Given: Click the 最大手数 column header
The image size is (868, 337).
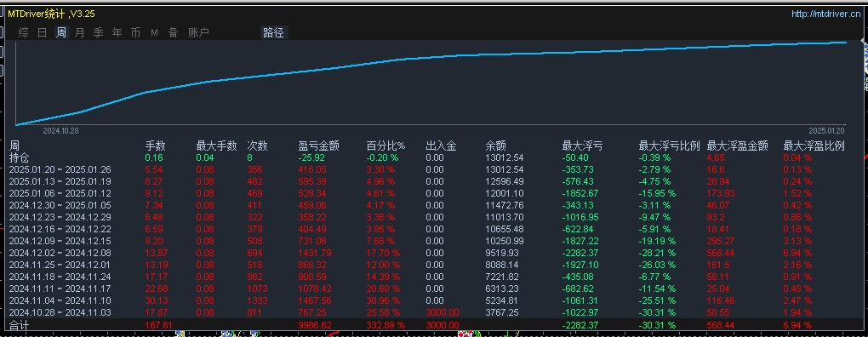Looking at the screenshot, I should tap(216, 146).
